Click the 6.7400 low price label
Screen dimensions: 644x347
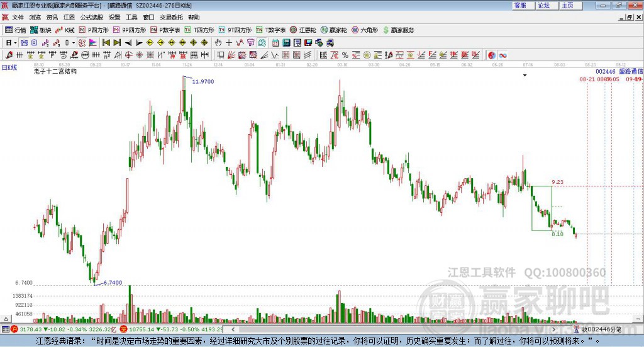click(113, 283)
